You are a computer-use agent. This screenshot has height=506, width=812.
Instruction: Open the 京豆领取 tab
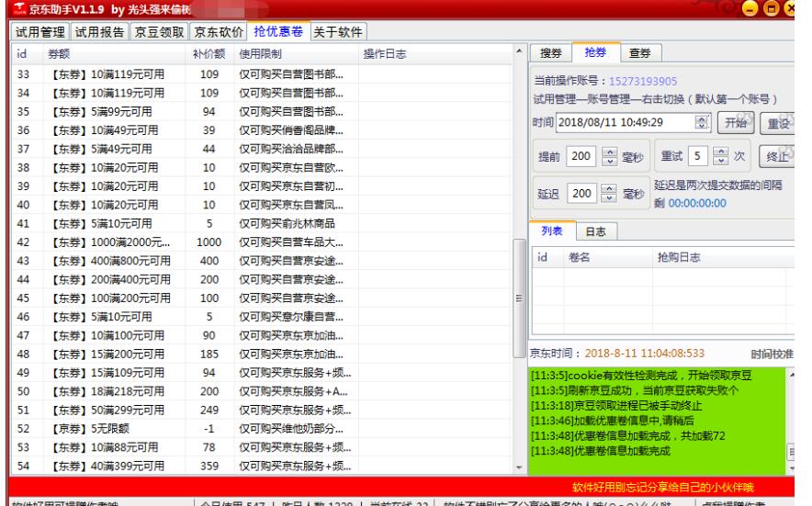pos(159,32)
